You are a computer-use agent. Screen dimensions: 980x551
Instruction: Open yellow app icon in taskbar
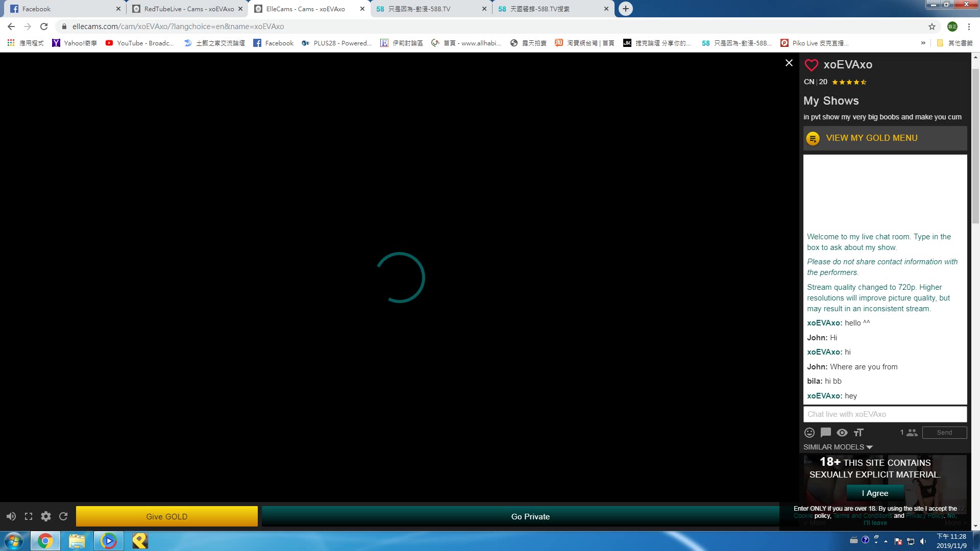coord(140,541)
